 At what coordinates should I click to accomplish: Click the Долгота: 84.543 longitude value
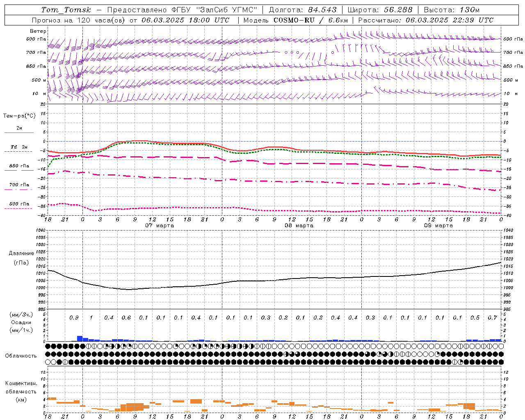(303, 10)
